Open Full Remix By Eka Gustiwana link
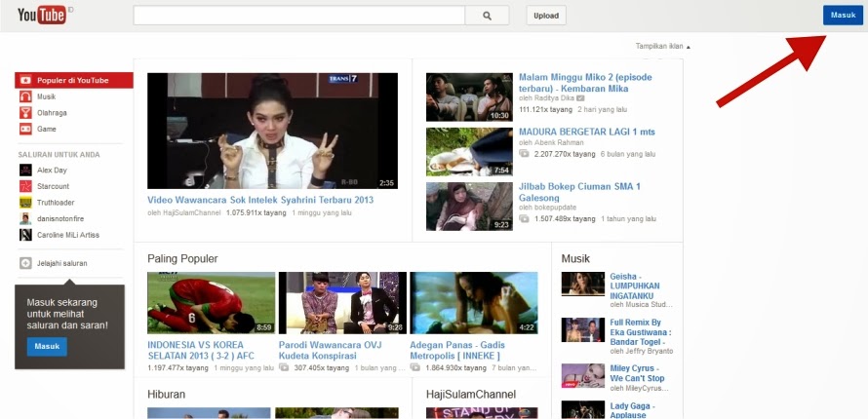The width and height of the screenshot is (868, 419). [x=641, y=332]
